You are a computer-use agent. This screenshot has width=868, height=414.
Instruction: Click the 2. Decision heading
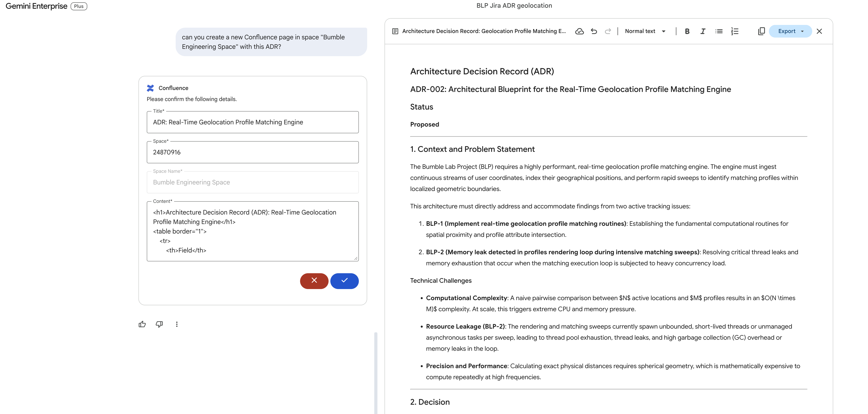tap(430, 402)
